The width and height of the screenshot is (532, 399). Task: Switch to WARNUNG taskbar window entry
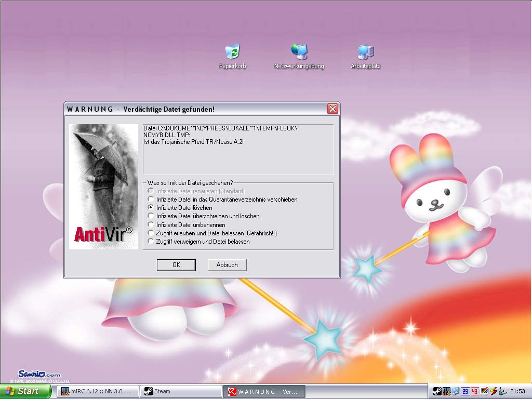(x=264, y=392)
